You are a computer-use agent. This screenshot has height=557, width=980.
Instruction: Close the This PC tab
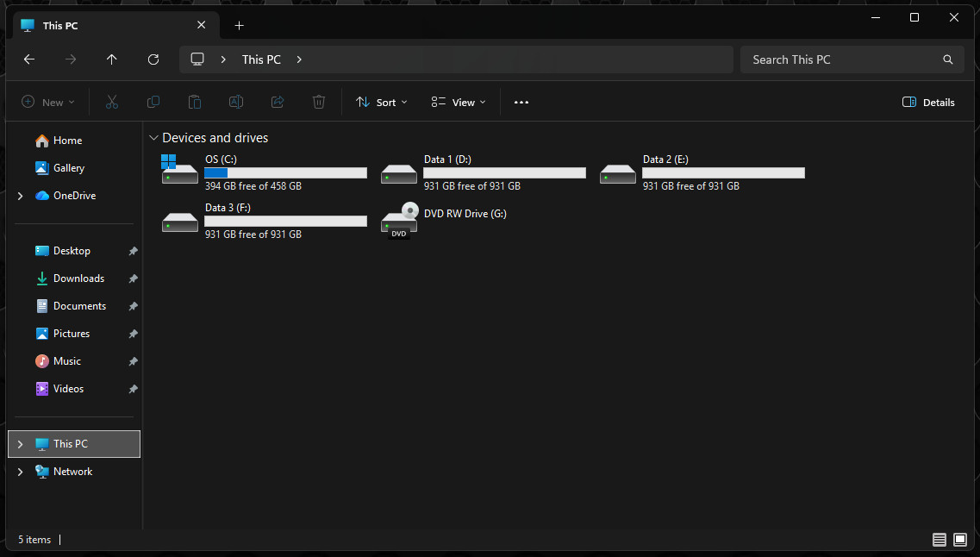click(x=201, y=25)
